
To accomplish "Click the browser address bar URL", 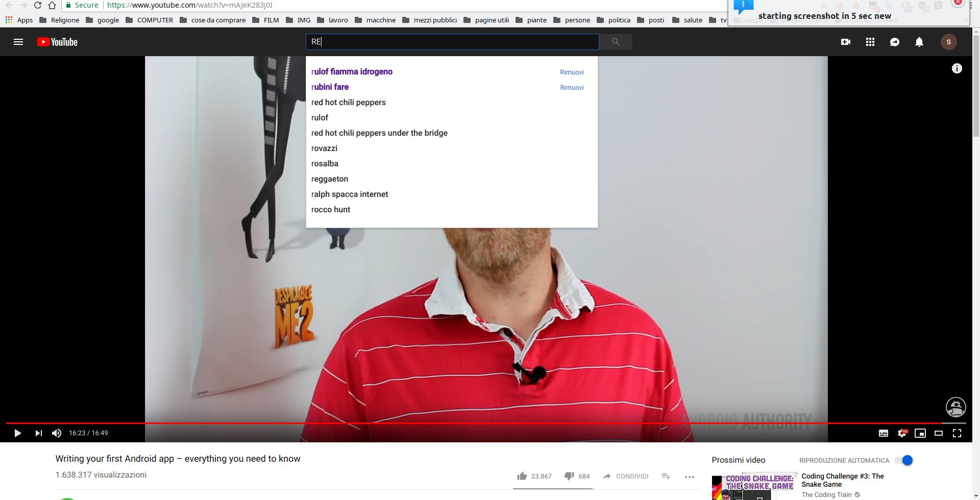I will coord(190,5).
